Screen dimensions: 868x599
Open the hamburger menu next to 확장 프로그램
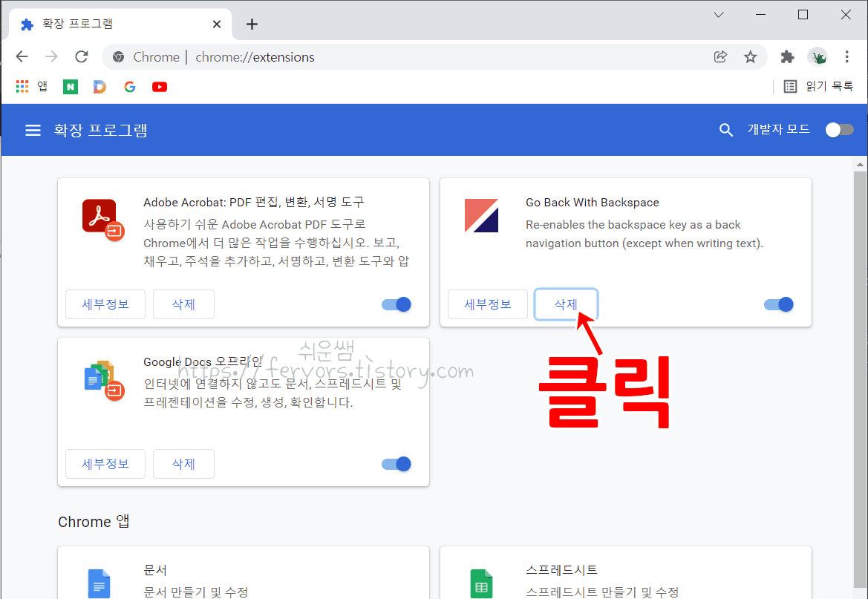coord(33,130)
